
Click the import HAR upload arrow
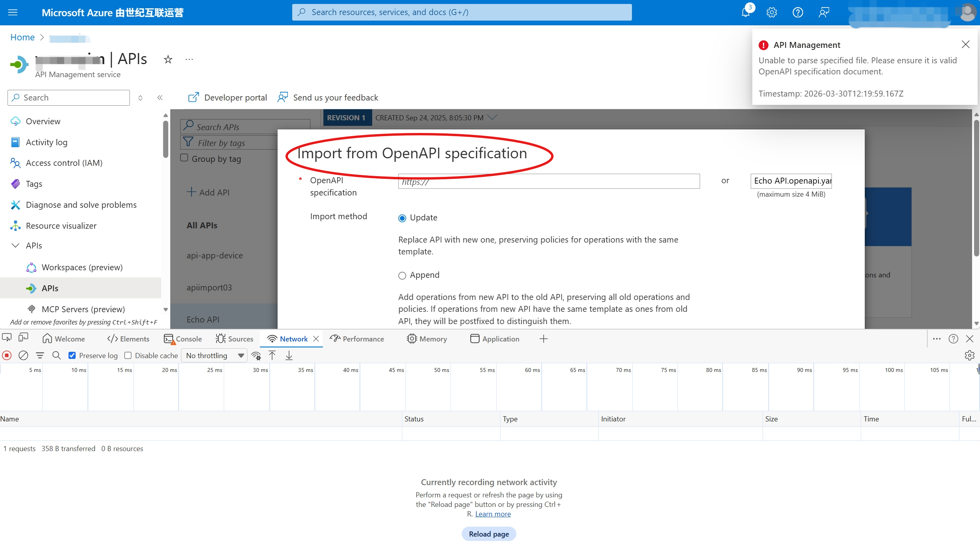coord(272,355)
